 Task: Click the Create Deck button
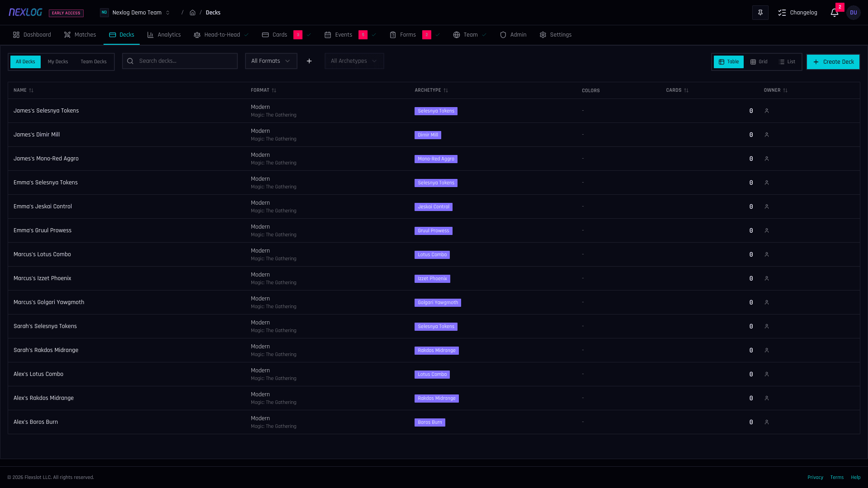tap(833, 62)
